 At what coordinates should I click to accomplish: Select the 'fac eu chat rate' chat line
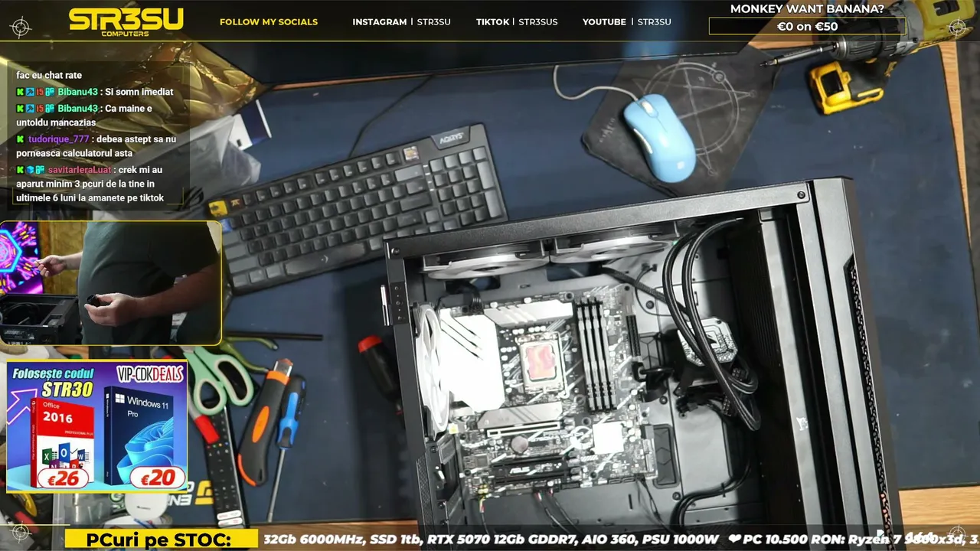tap(49, 76)
